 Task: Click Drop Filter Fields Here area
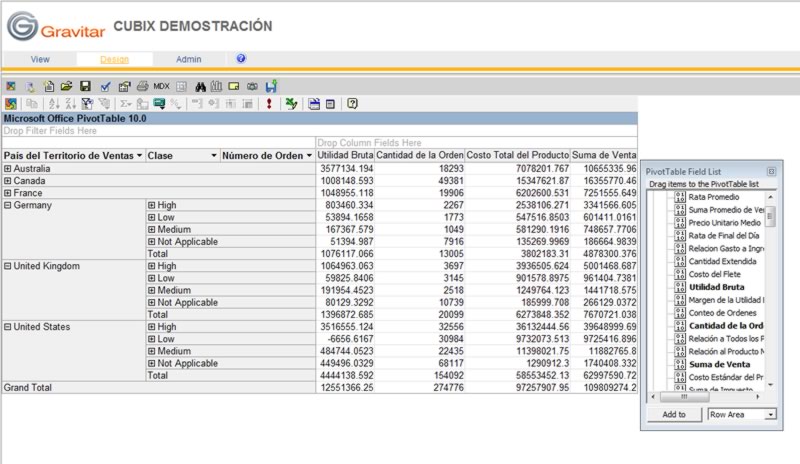(50, 131)
